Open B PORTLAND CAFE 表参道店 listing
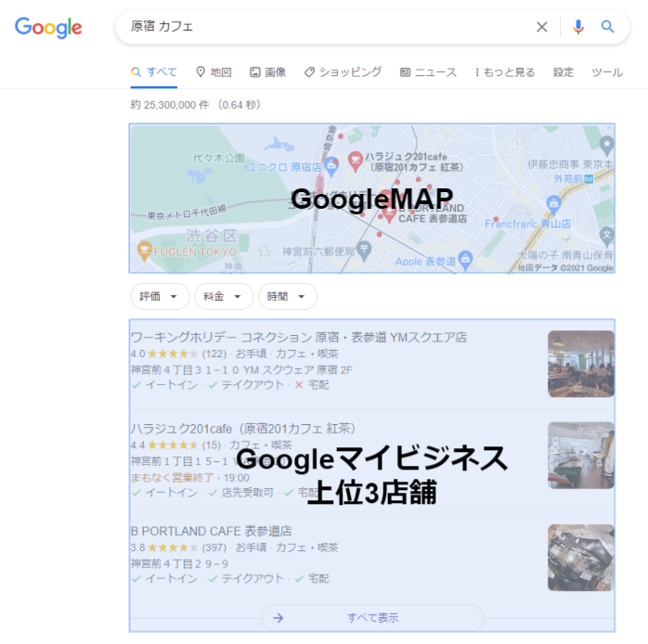This screenshot has height=644, width=648. pyautogui.click(x=211, y=531)
